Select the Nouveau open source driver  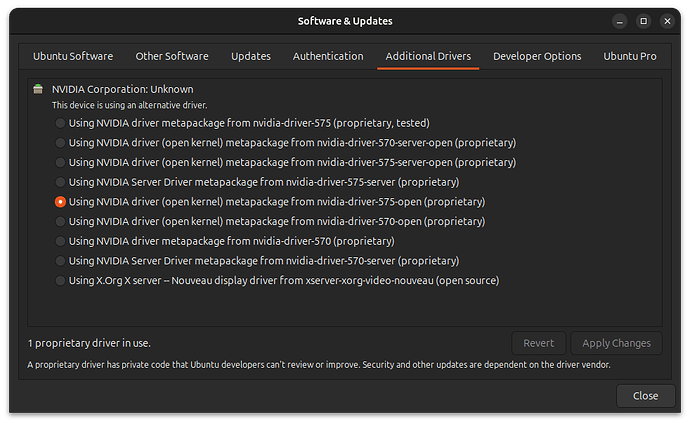[x=61, y=280]
